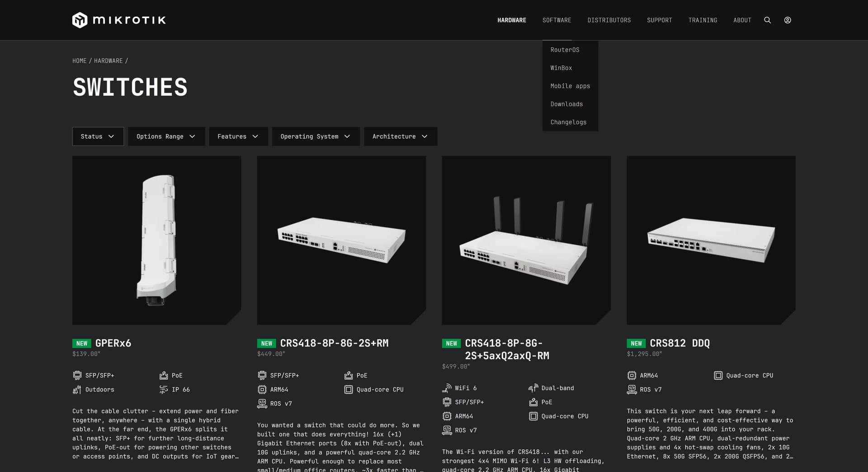868x472 pixels.
Task: Open the CRS418-8P-8G-2S+RM product title
Action: point(334,343)
